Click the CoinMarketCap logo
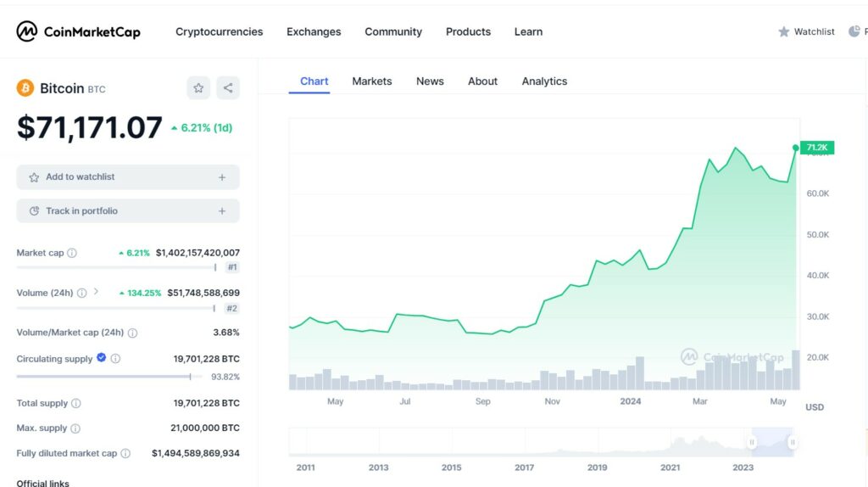This screenshot has width=868, height=487. 78,31
